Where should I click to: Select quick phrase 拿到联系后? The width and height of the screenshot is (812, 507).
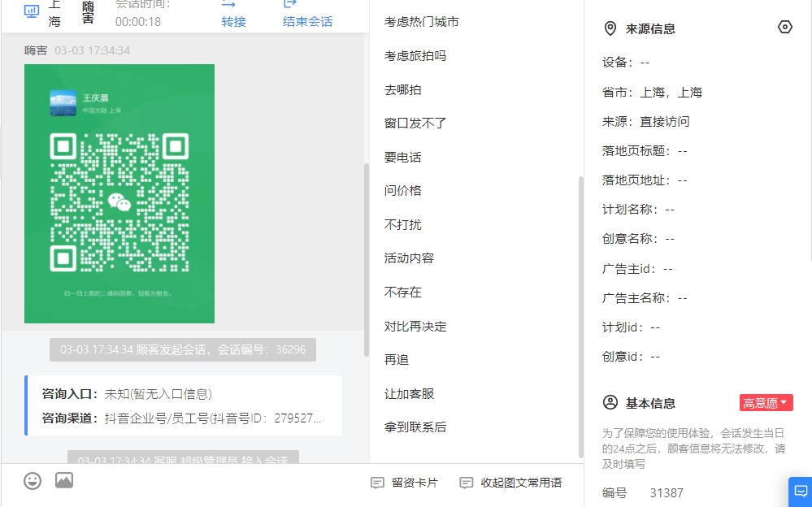[x=415, y=427]
